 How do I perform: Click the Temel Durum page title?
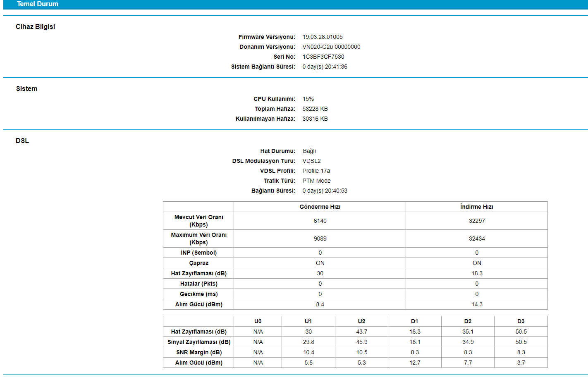[x=38, y=4]
